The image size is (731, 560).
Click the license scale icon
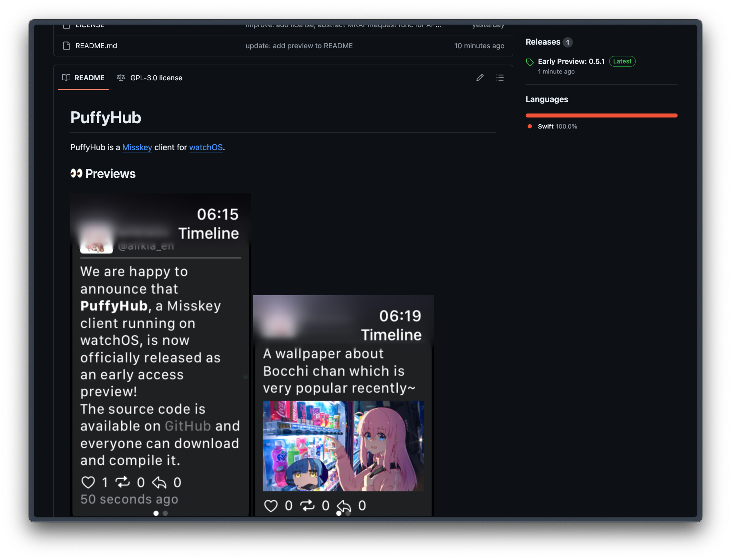click(121, 77)
